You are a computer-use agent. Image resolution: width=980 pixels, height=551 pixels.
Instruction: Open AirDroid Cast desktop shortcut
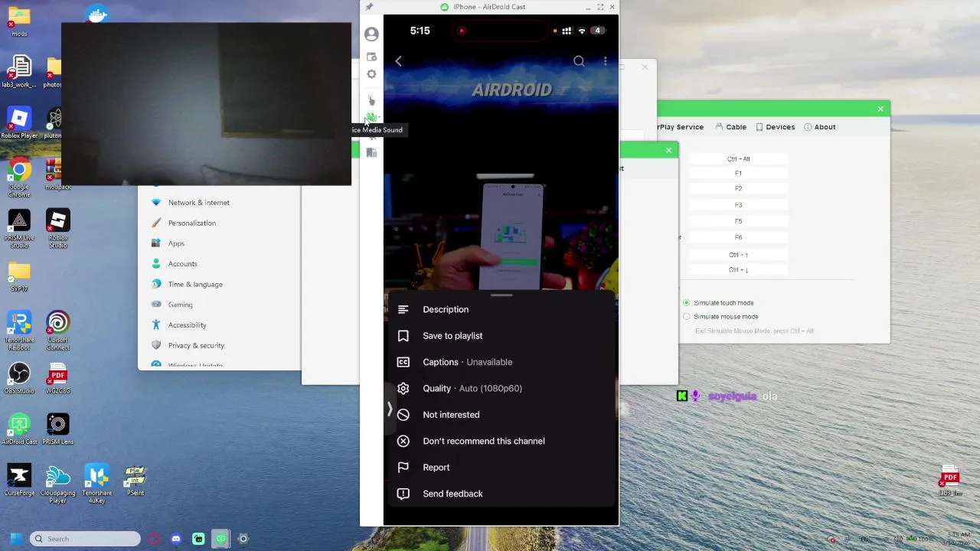[x=19, y=429]
